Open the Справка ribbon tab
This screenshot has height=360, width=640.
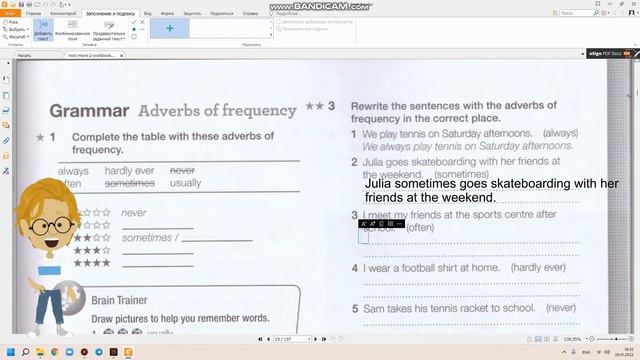pyautogui.click(x=250, y=13)
